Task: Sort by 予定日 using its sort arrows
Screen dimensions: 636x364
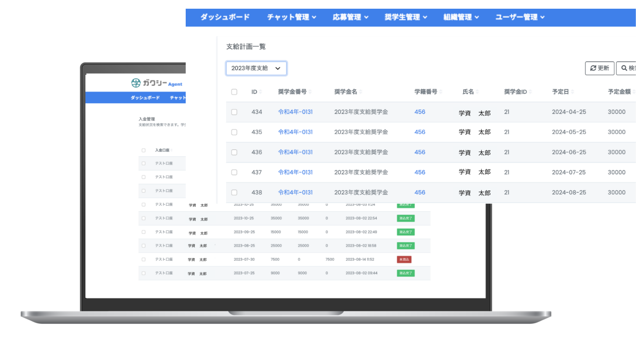Action: (x=572, y=92)
